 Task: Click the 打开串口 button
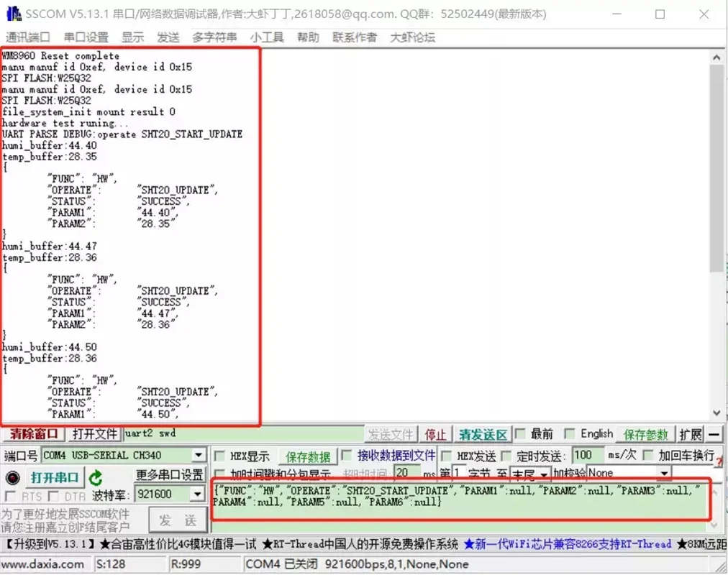tap(55, 477)
